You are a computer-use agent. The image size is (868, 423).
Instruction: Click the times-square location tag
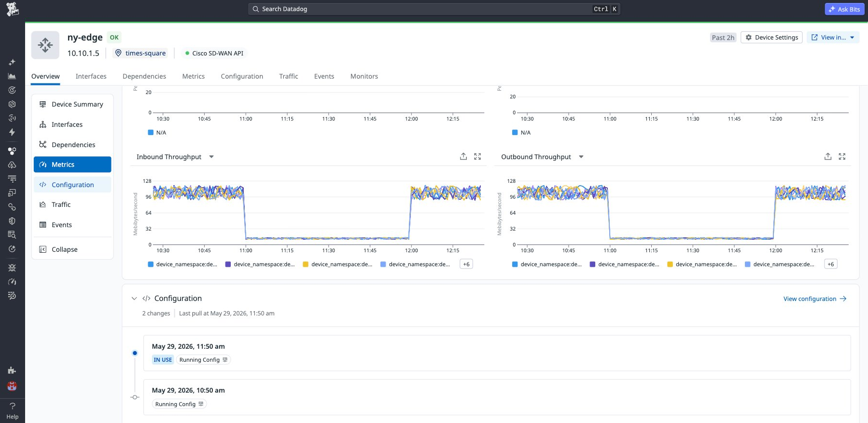pos(140,53)
